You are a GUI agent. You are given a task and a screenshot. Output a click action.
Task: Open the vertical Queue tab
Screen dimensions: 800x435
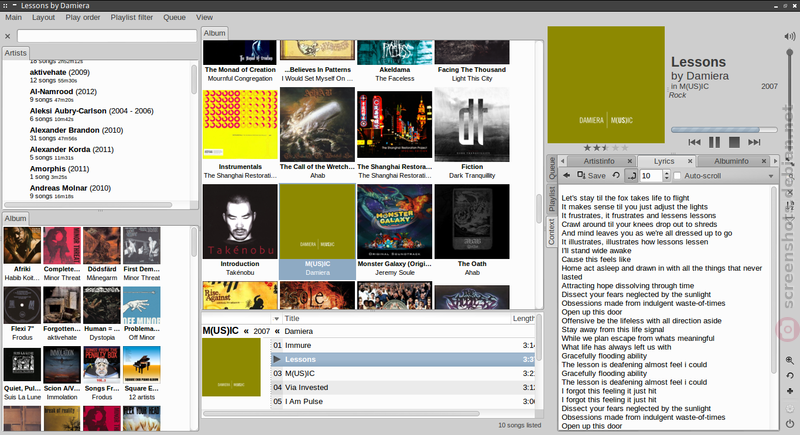tap(552, 168)
